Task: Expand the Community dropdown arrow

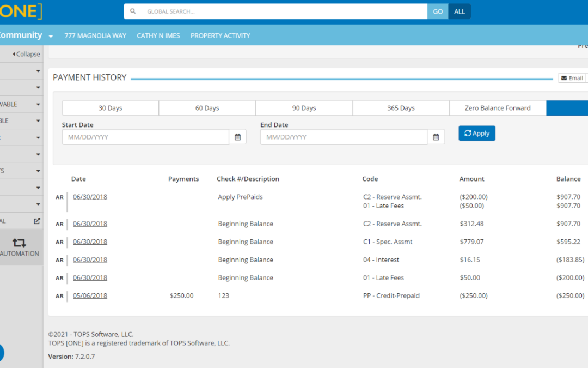Action: click(x=51, y=36)
